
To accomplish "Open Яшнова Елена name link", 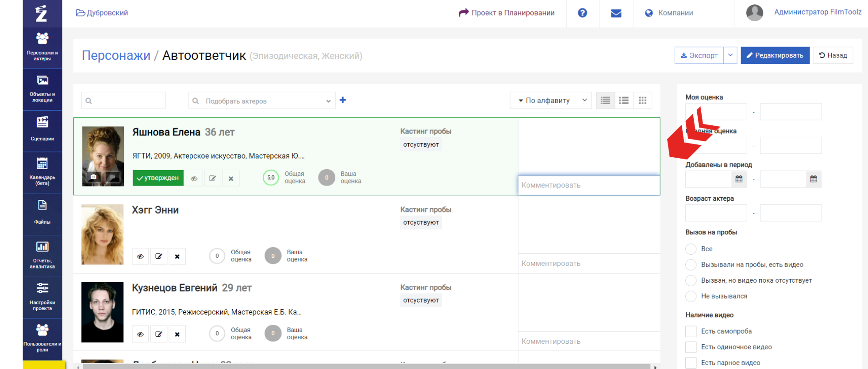I will [x=166, y=132].
